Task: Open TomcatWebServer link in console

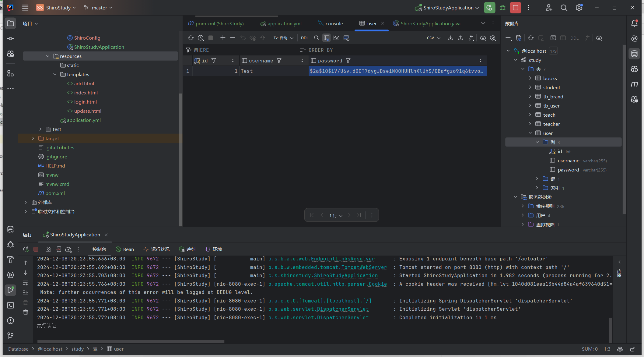Action: pos(364,267)
